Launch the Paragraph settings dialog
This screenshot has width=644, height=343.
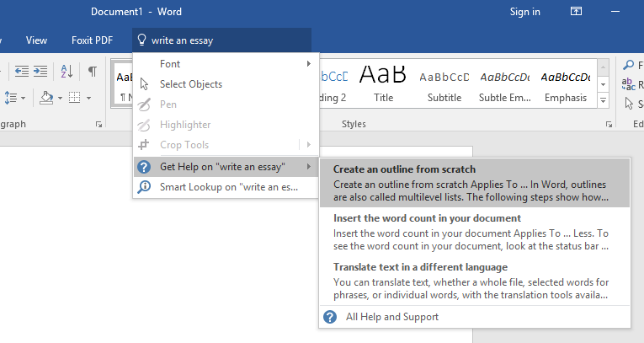[98, 124]
